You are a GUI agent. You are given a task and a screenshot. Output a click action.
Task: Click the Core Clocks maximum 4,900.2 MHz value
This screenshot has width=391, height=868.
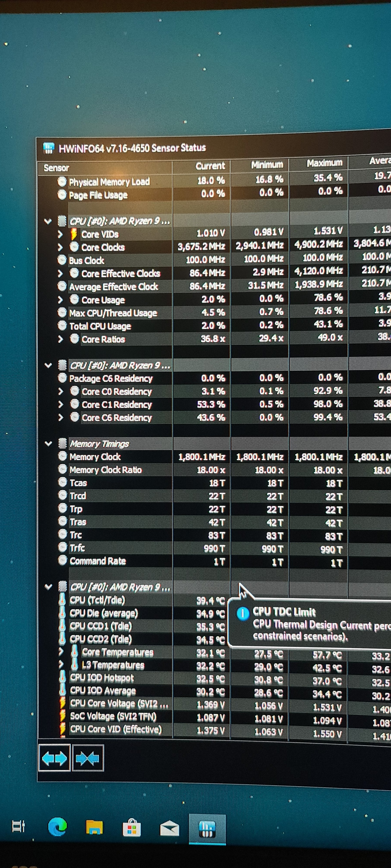point(318,244)
